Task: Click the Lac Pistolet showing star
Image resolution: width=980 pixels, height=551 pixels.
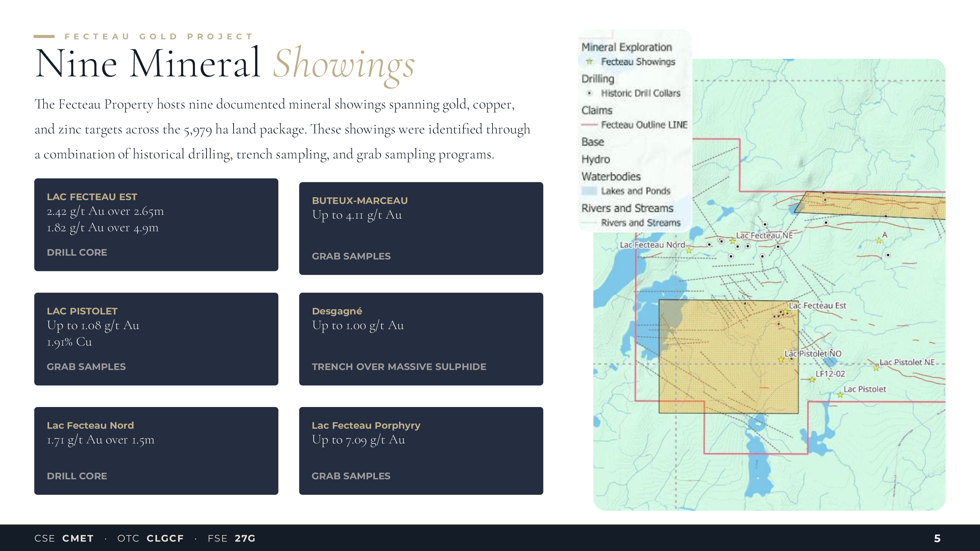Action: [x=840, y=395]
